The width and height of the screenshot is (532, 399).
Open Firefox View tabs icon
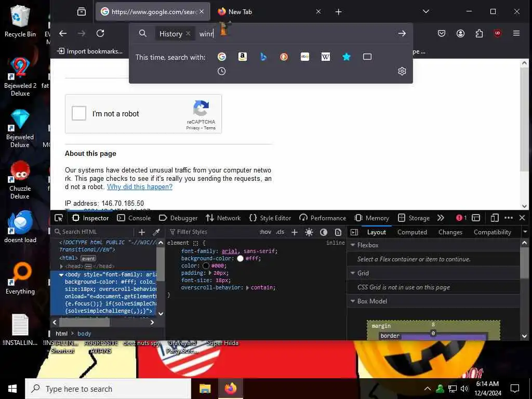pyautogui.click(x=82, y=12)
